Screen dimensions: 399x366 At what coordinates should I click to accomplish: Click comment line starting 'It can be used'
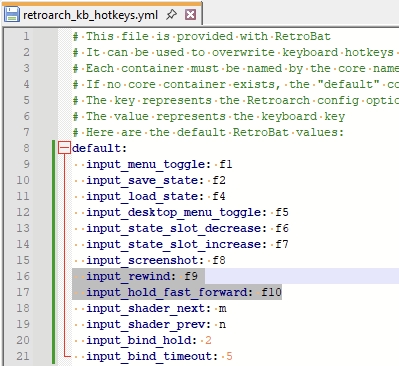click(236, 52)
